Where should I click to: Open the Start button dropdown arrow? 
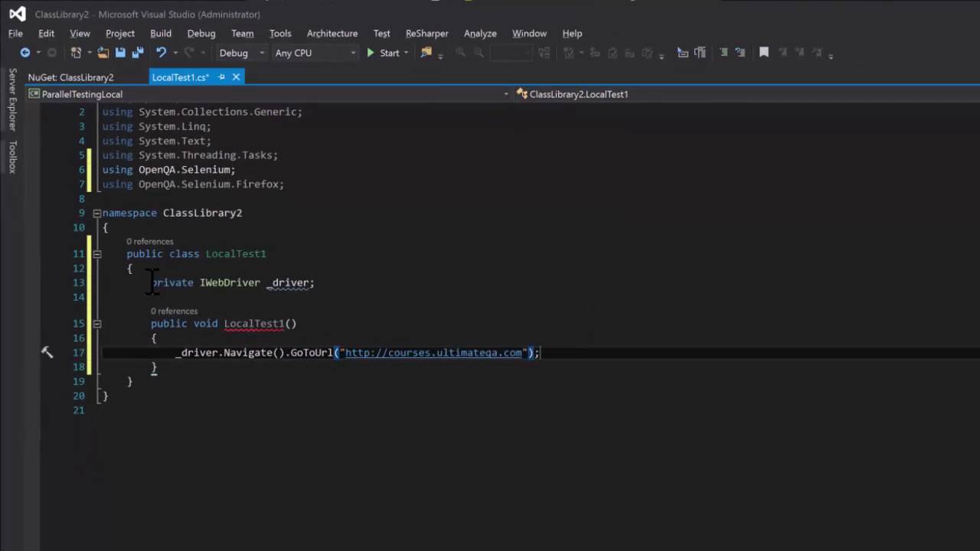406,53
